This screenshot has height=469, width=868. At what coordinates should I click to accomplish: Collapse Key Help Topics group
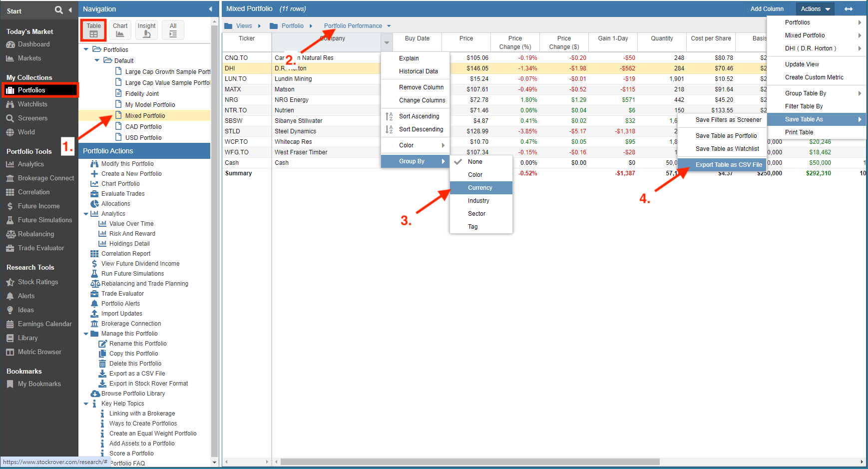[x=86, y=404]
